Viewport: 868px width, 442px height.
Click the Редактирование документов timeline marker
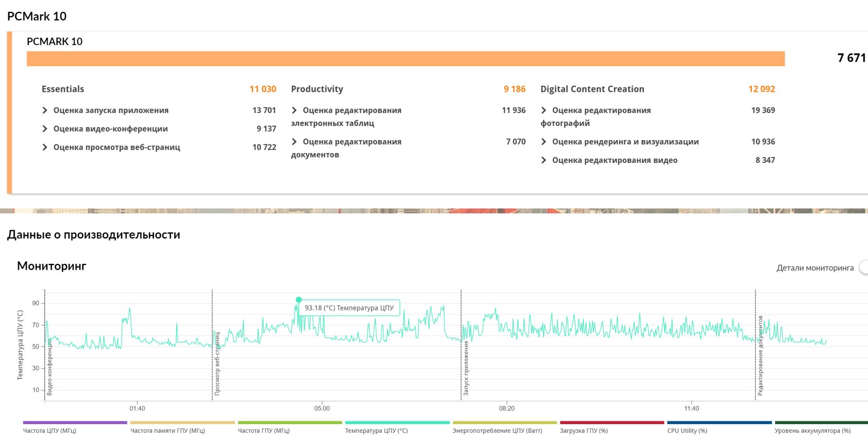[760, 355]
